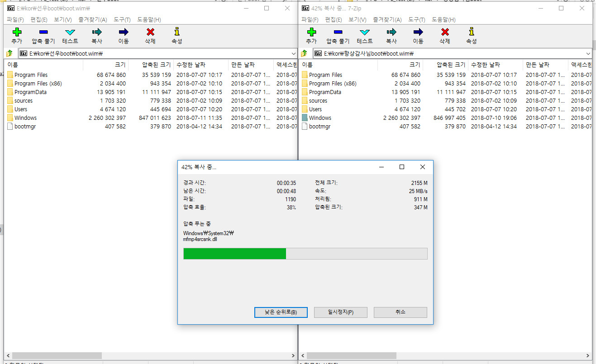596x364 pixels.
Task: Sort by 압축된 크기 column in right window
Action: coord(445,65)
